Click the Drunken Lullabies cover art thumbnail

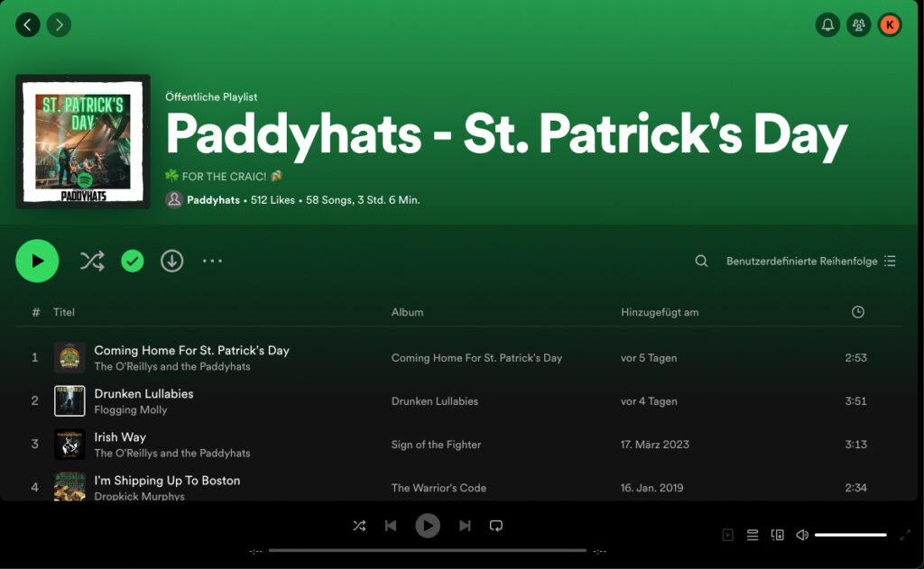(x=69, y=401)
